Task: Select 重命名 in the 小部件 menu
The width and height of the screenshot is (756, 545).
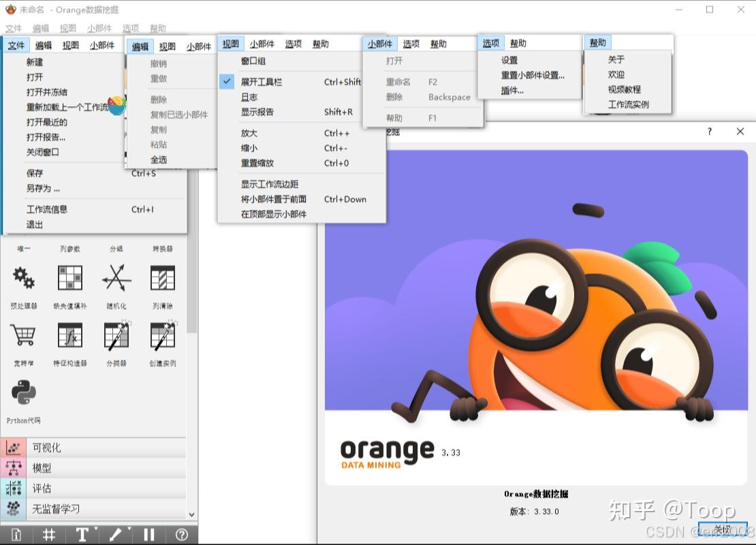Action: 398,82
